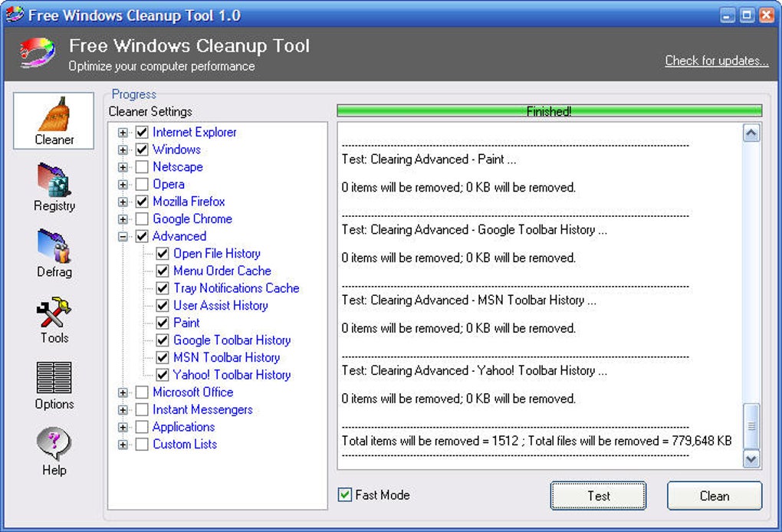The image size is (782, 532).
Task: Open the Help speech-bubble icon
Action: (x=54, y=443)
